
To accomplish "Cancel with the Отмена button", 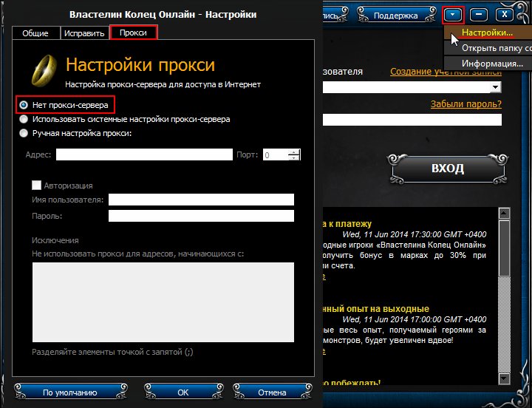I will [273, 392].
